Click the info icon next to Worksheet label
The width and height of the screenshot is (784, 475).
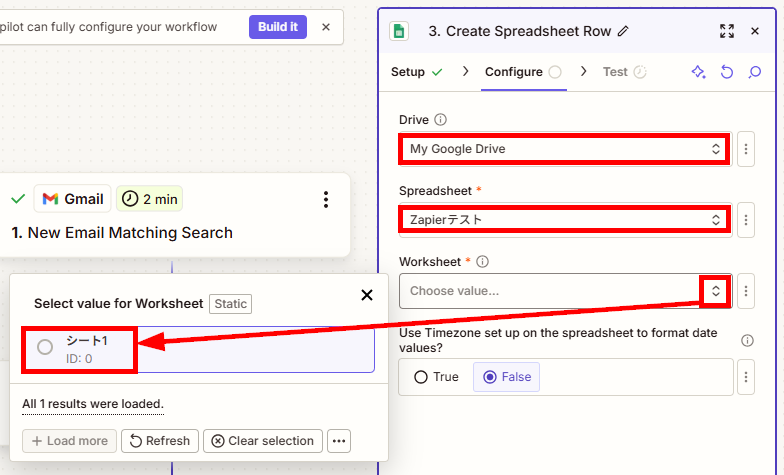click(x=482, y=262)
